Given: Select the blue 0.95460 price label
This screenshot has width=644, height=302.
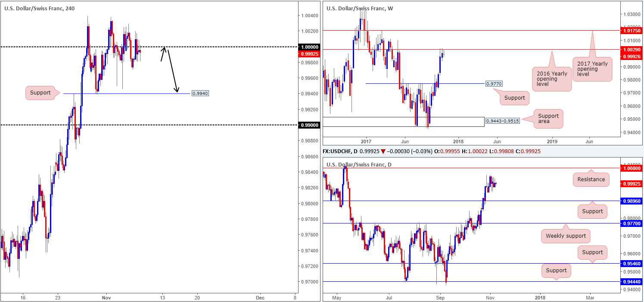Looking at the screenshot, I should tap(631, 263).
